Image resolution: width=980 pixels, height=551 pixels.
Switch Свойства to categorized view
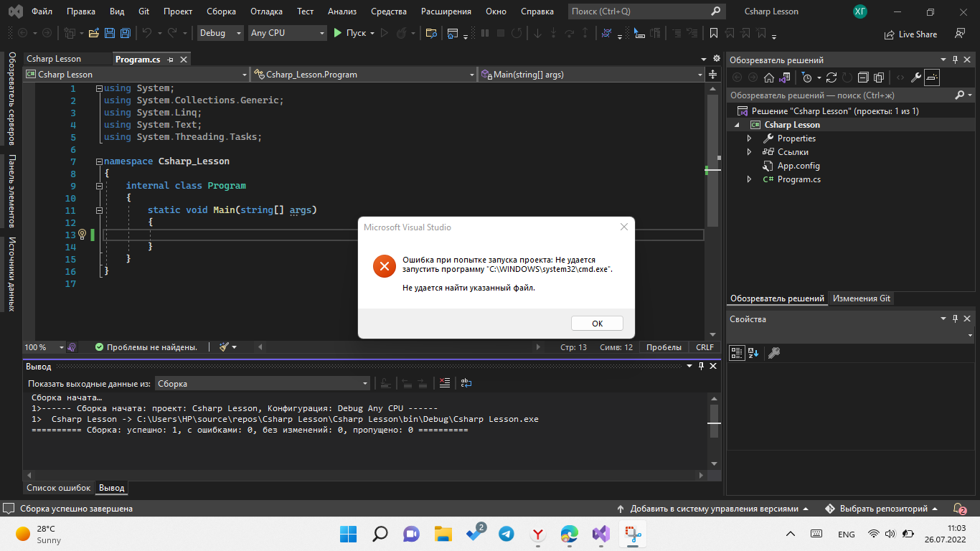[737, 353]
